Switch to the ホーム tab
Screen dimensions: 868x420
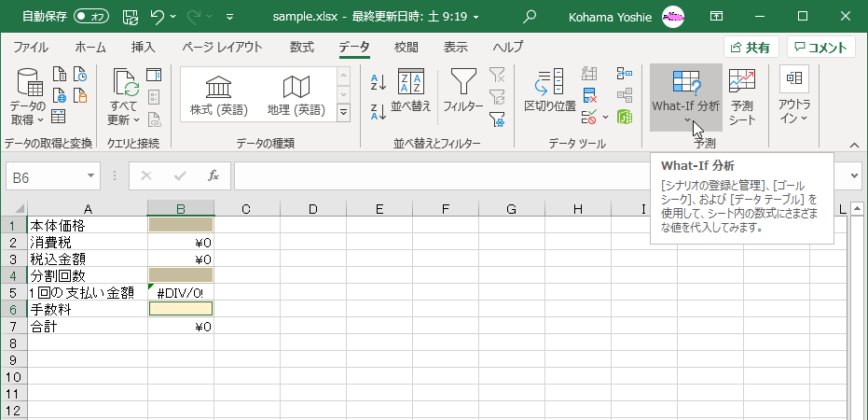coord(90,47)
